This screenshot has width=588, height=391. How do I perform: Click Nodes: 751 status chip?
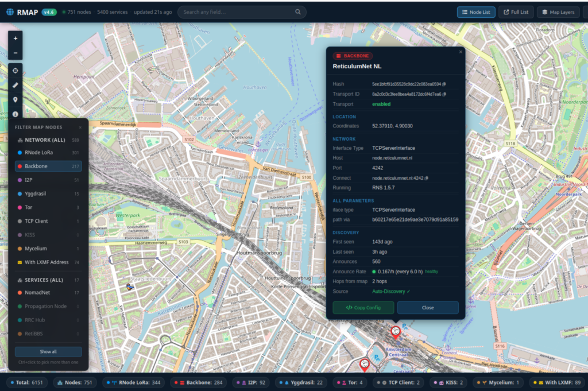point(75,383)
